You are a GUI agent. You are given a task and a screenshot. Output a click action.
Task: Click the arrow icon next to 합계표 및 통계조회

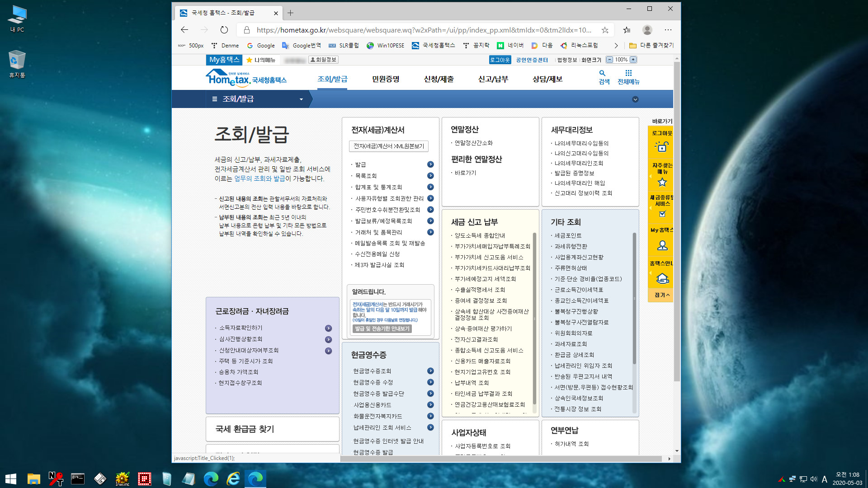click(x=430, y=187)
